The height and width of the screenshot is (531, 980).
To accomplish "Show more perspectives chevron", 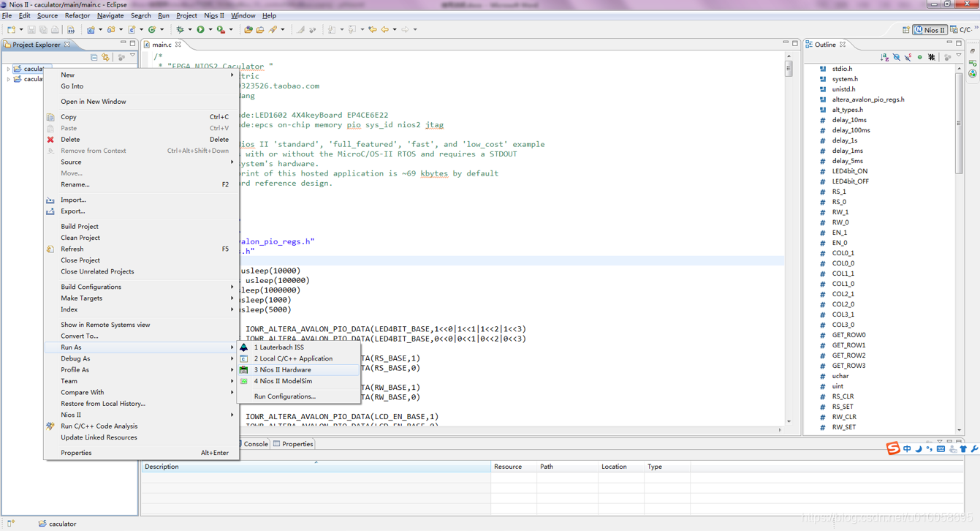I will 976,27.
